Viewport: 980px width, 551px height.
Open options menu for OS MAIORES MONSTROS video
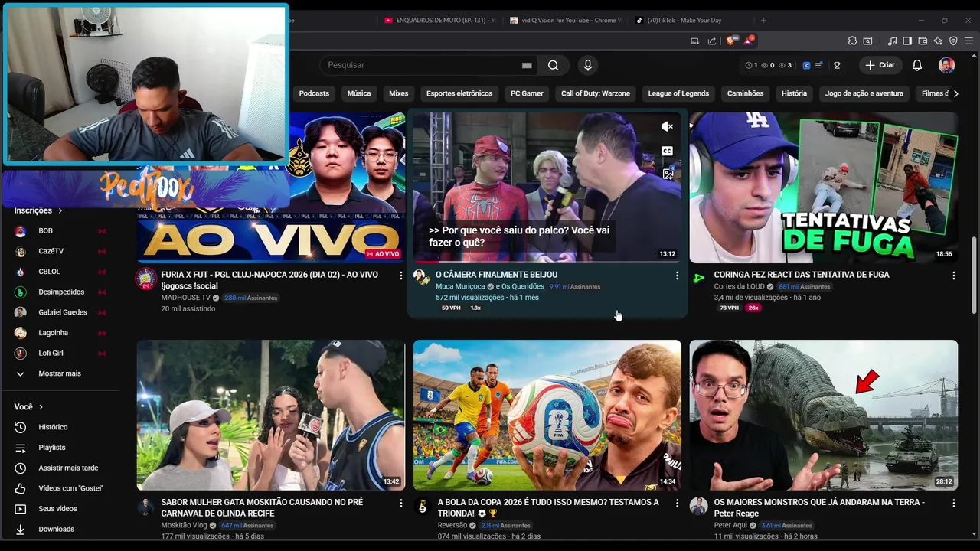953,503
